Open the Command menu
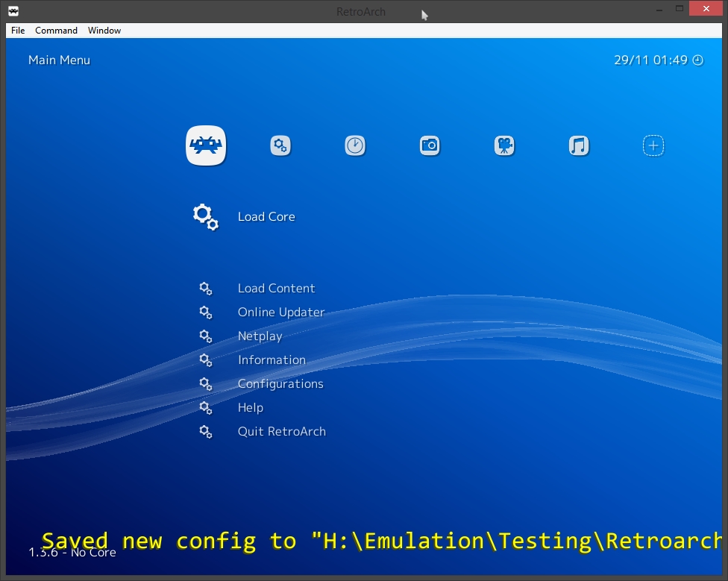Screen dimensions: 728x581 coord(56,30)
